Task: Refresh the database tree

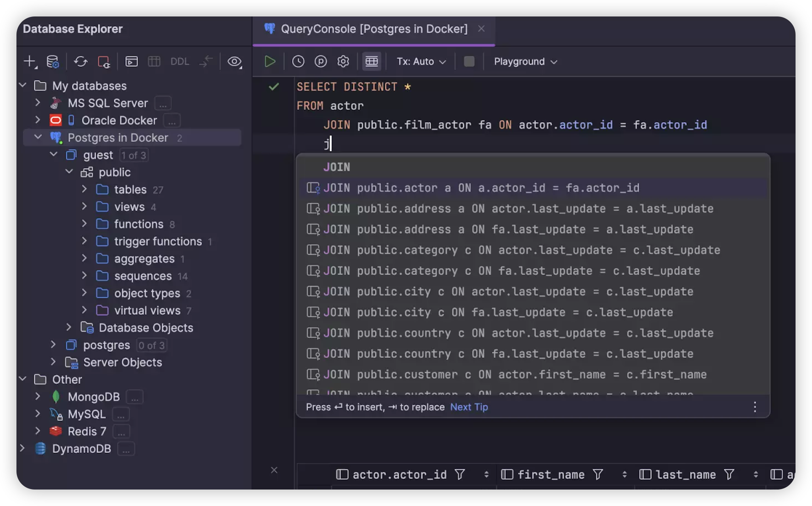Action: pyautogui.click(x=80, y=61)
